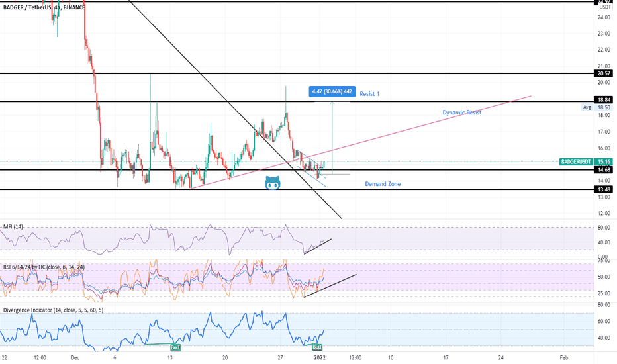Viewport: 617px width, 364px height.
Task: Click the Dec date axis label
Action: [75, 357]
